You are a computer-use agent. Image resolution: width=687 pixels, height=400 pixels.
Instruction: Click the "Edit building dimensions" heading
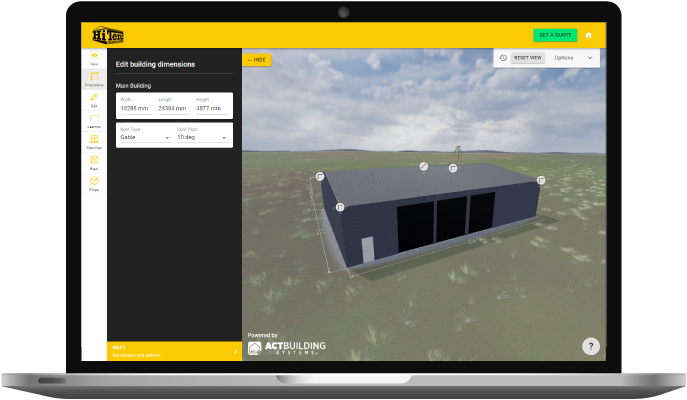(155, 64)
